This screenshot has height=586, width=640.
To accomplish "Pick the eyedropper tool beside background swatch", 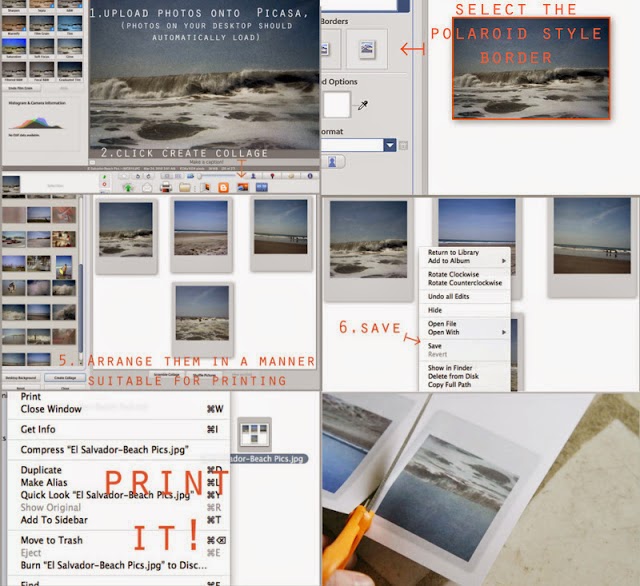I will coord(363,105).
